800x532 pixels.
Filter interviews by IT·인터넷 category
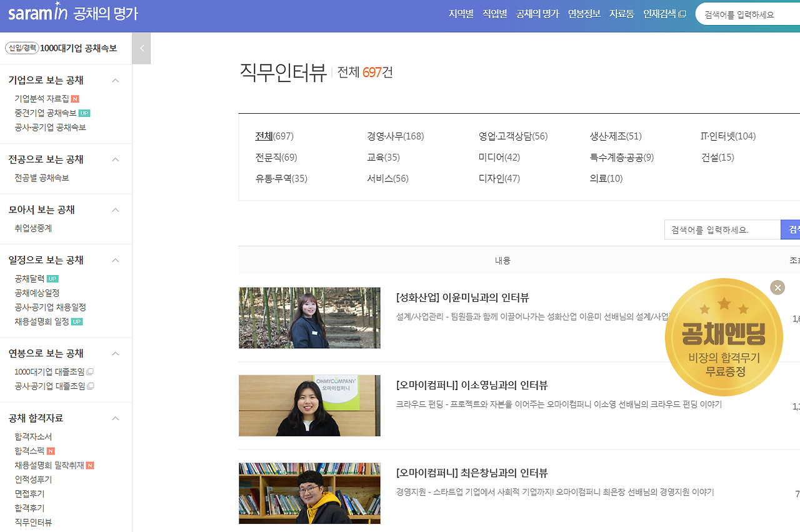tap(727, 136)
